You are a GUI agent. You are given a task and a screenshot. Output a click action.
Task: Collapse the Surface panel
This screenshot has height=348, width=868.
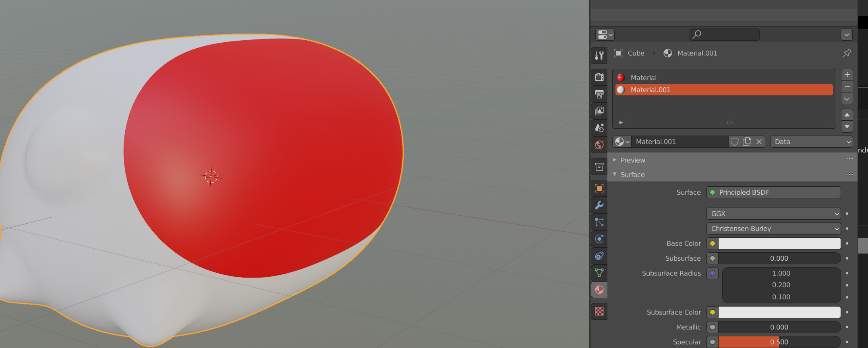tap(615, 175)
